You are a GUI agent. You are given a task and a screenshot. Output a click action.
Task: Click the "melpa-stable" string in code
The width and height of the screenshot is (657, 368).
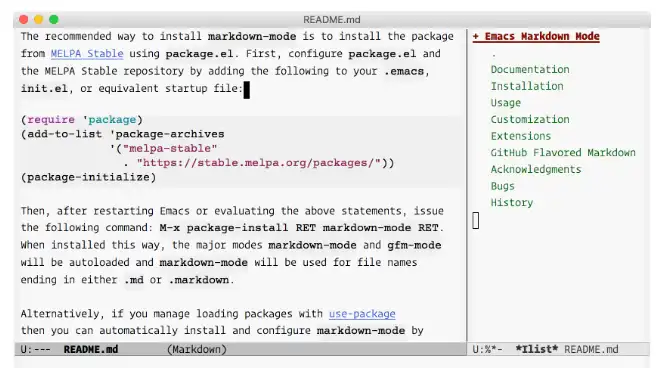coord(170,148)
